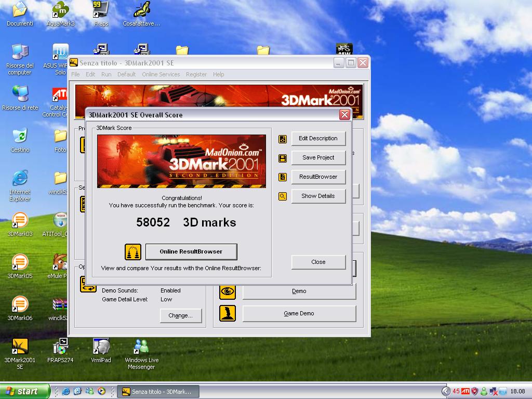Open the Online Services menu

[161, 74]
